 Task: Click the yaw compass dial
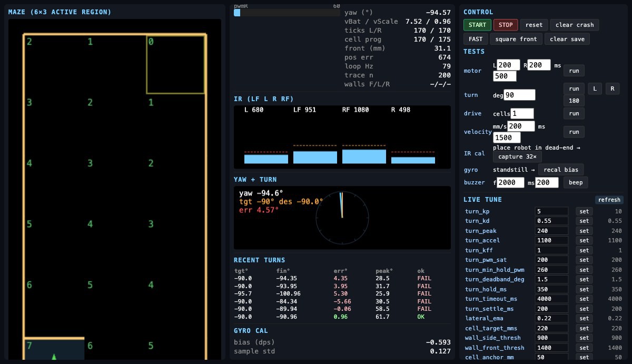[342, 217]
